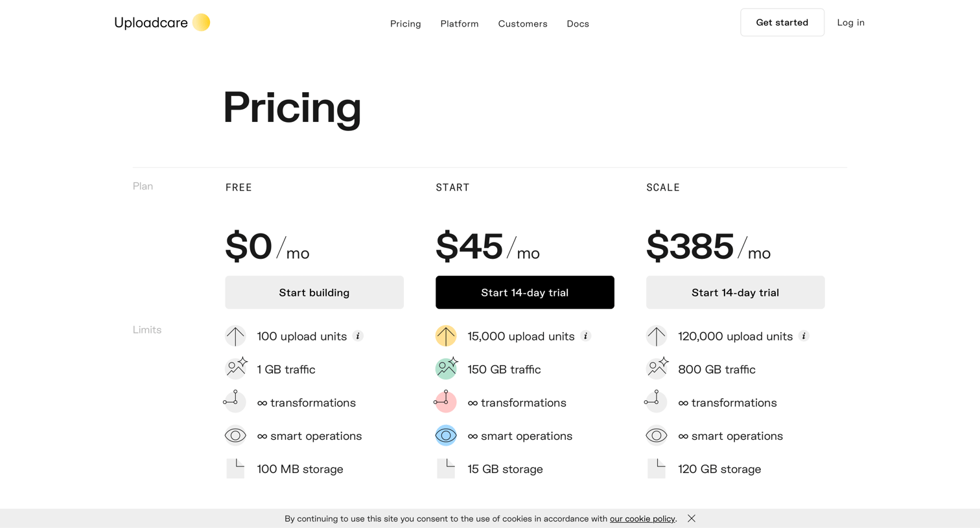
Task: Click the SCALE plan title
Action: click(x=663, y=187)
